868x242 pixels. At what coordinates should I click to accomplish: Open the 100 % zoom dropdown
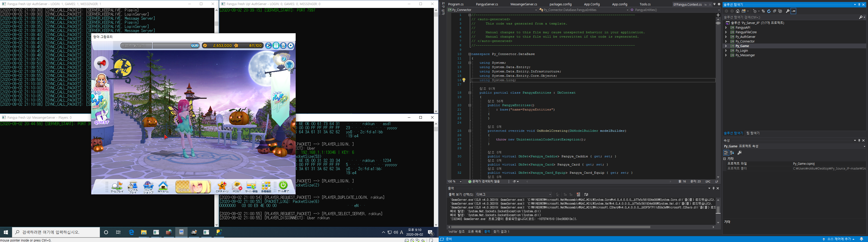(x=455, y=182)
